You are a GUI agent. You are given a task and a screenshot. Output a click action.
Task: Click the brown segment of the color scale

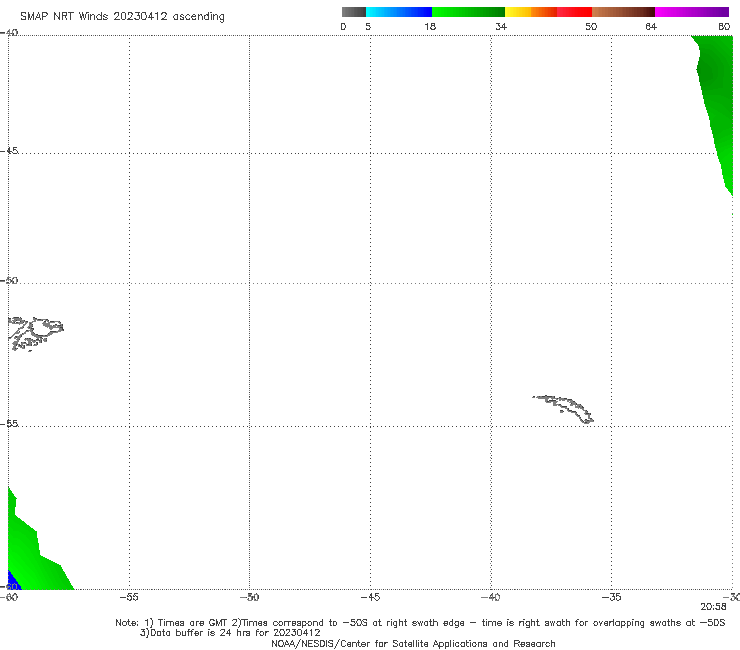click(623, 12)
